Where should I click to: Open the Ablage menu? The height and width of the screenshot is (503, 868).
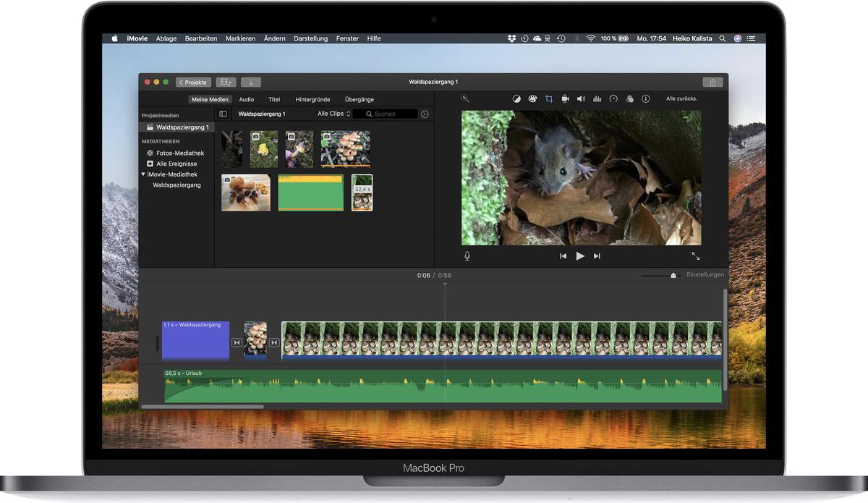[166, 38]
